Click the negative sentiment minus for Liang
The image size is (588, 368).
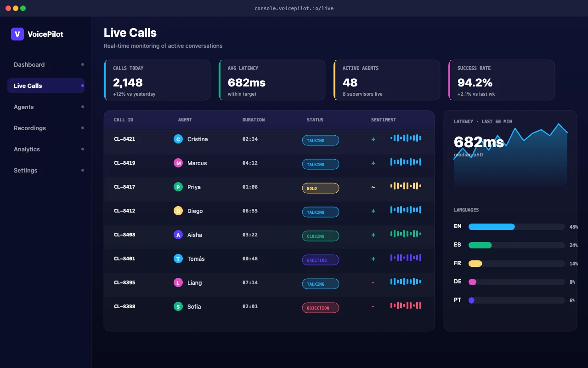(x=373, y=282)
